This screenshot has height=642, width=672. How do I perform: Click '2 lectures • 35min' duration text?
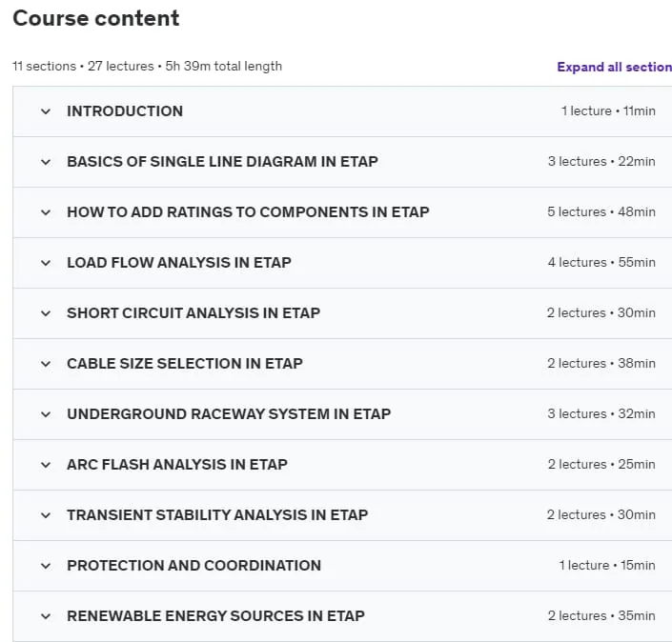click(601, 616)
